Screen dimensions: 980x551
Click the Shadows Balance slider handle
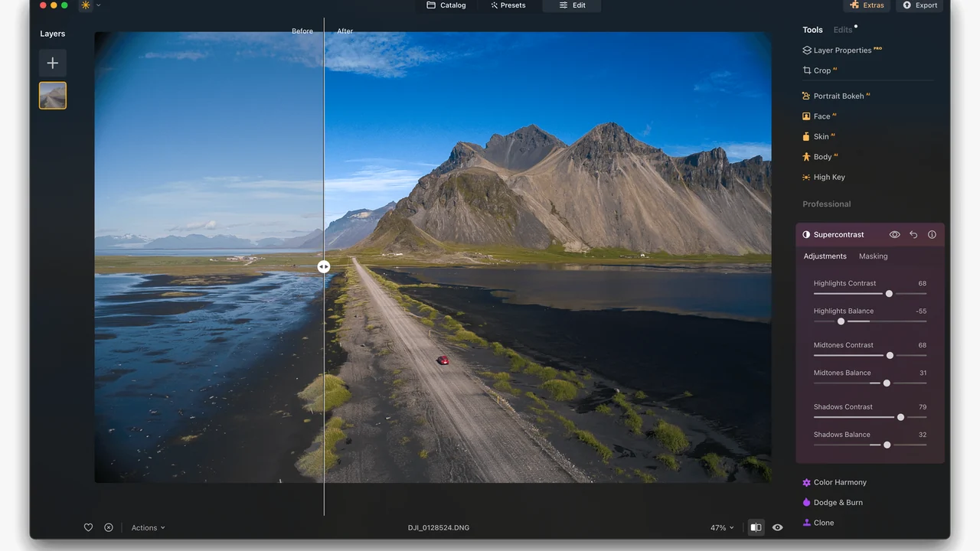887,445
